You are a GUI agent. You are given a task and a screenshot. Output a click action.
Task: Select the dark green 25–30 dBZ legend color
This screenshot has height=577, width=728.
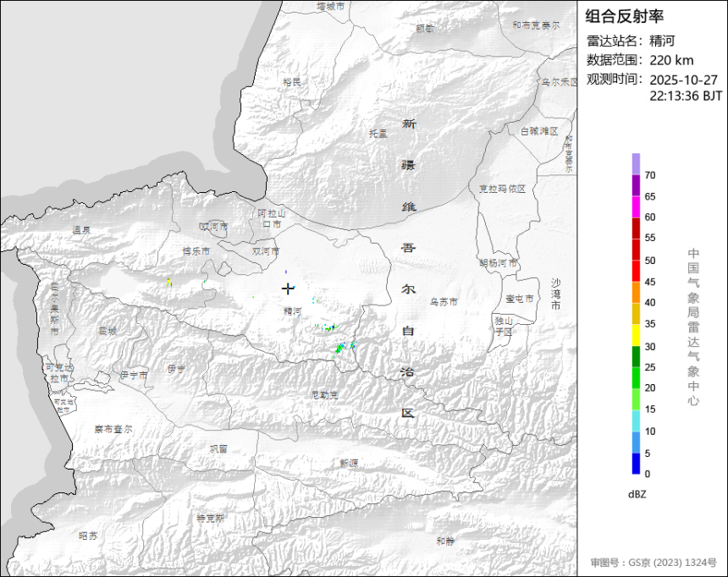click(636, 357)
